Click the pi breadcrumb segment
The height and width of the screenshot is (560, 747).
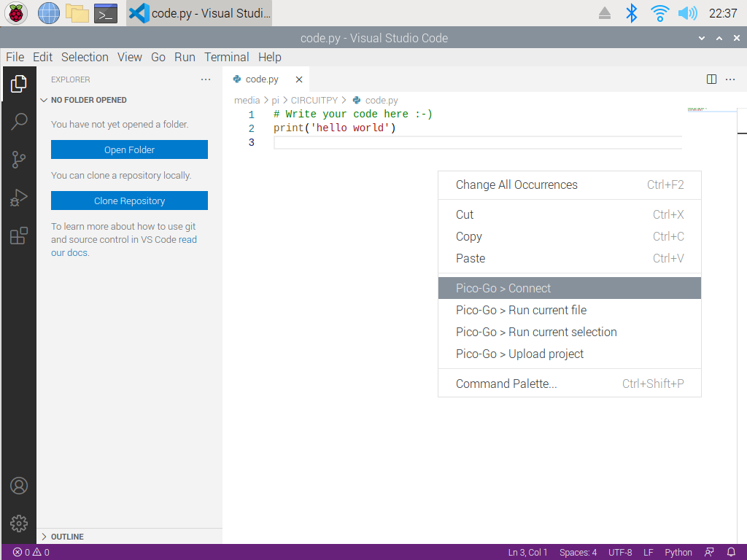point(275,101)
